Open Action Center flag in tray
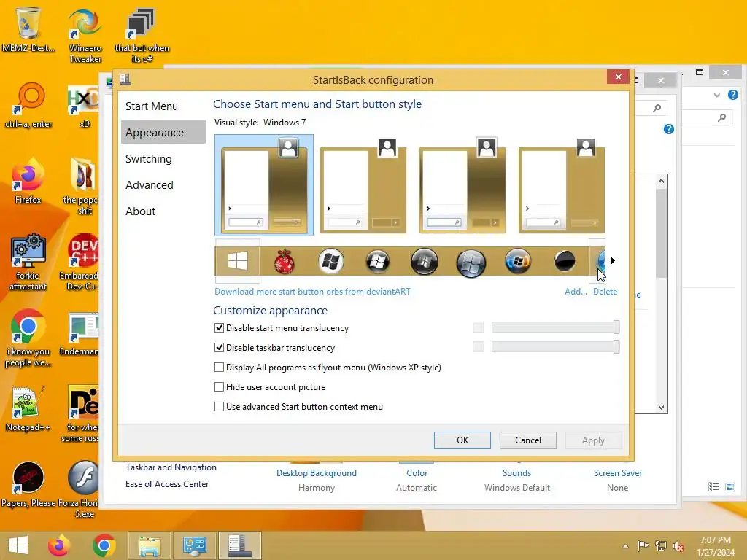Screen dimensions: 747x560 point(643,545)
